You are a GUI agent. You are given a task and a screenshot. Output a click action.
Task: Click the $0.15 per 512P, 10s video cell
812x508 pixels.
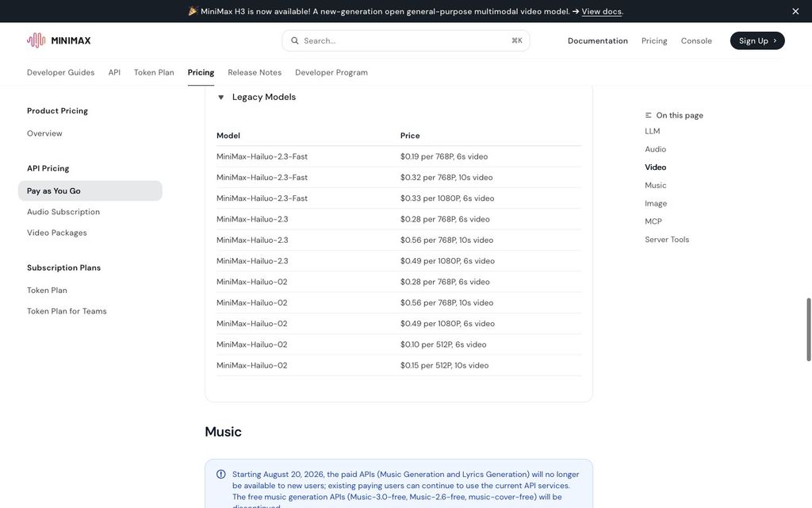click(x=444, y=365)
